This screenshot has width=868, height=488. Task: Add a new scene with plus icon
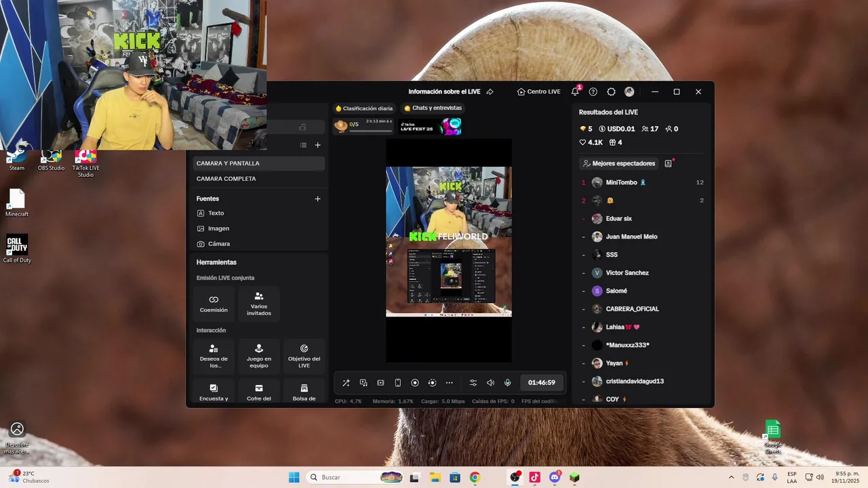coord(317,145)
